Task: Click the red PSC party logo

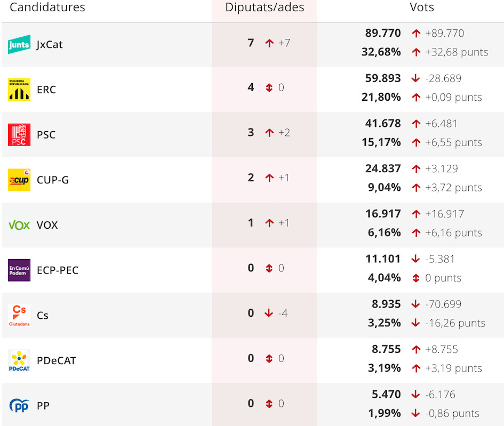Action: pos(19,134)
